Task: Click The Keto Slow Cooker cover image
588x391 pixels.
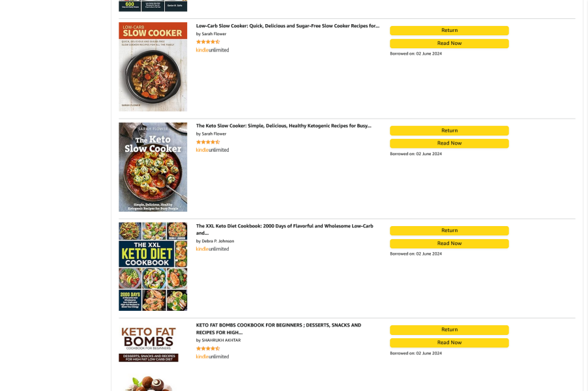Action: (153, 167)
